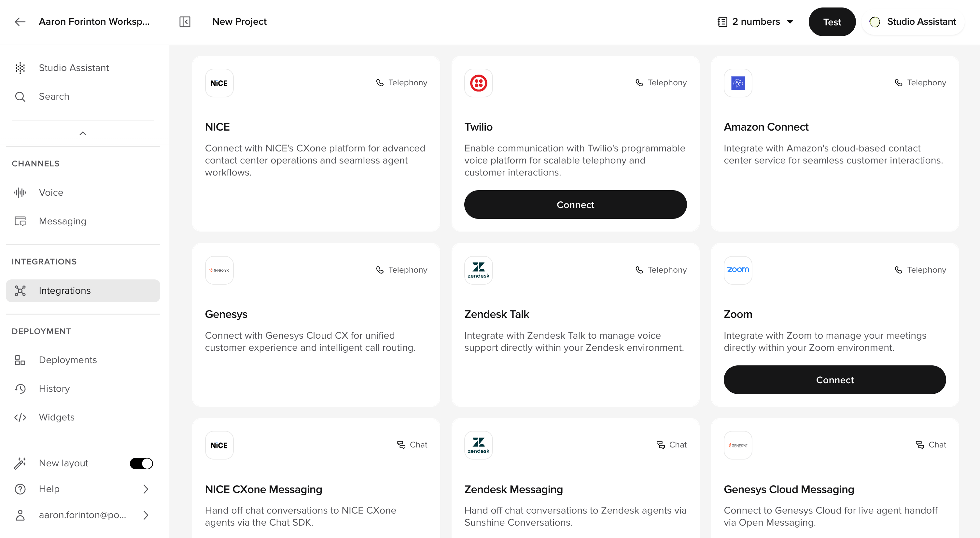This screenshot has width=980, height=538.
Task: Click the NICE telephony logo
Action: point(219,83)
